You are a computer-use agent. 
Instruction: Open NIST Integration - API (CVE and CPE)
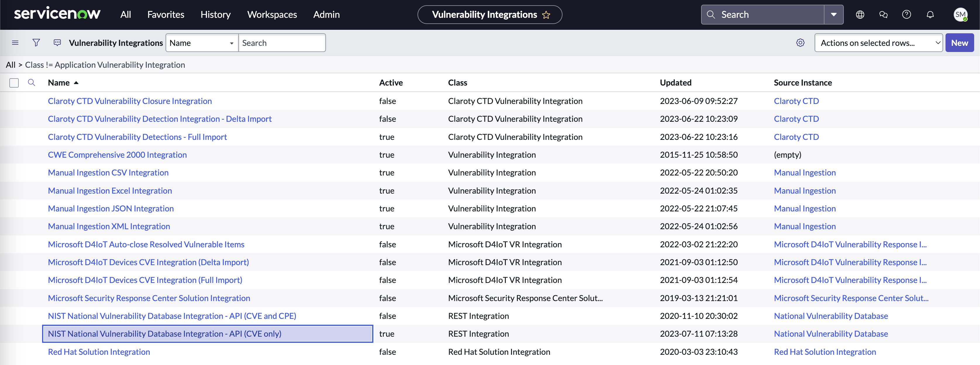pyautogui.click(x=172, y=316)
